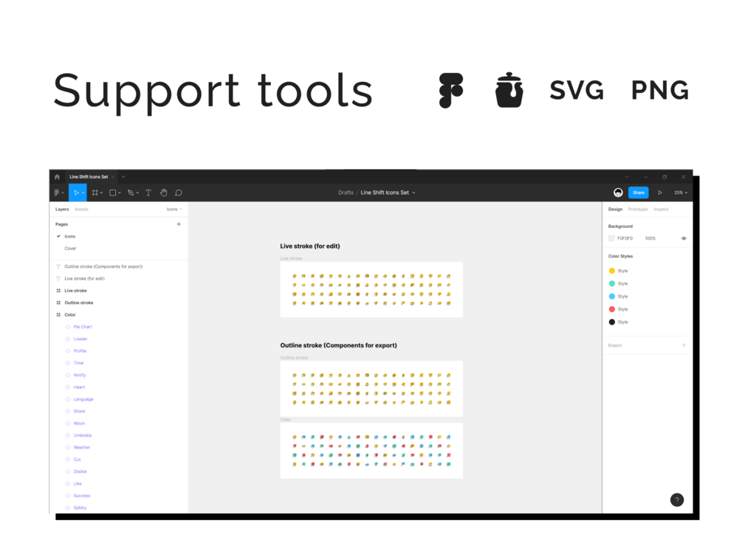Open the Figma main menu icon

pos(57,193)
